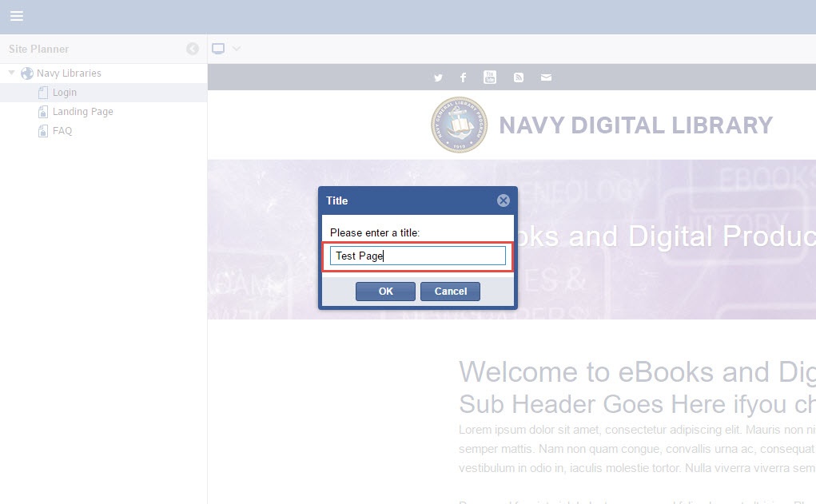Click the title text input field
The height and width of the screenshot is (504, 816).
[x=417, y=256]
